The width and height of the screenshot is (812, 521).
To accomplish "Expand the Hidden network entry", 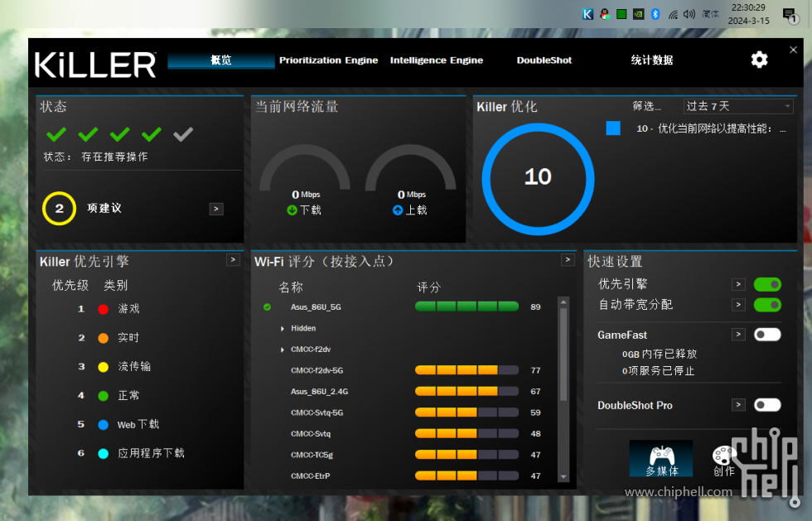I will [x=283, y=329].
